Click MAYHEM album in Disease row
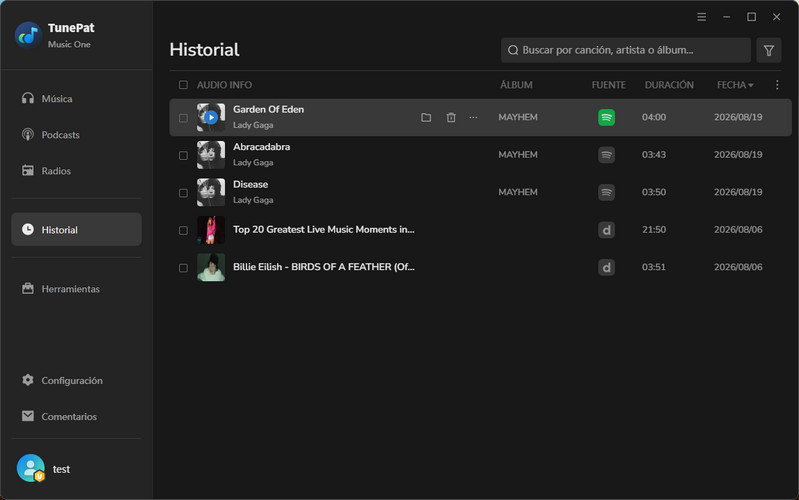Viewport: 799px width, 500px height. (x=518, y=192)
